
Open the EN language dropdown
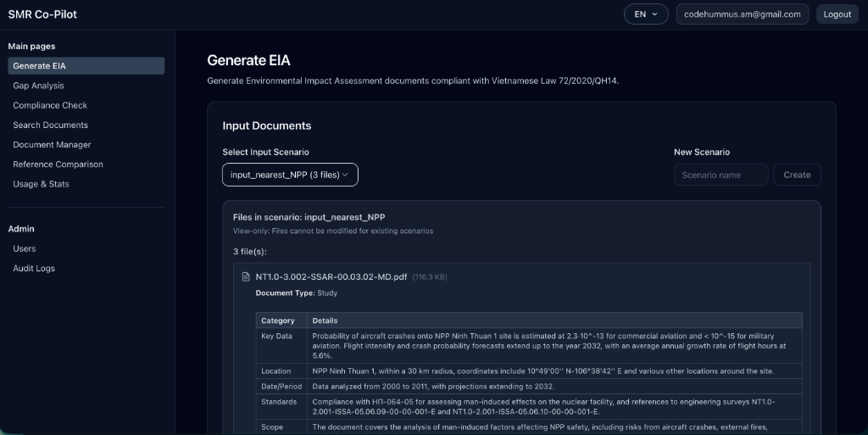tap(646, 14)
